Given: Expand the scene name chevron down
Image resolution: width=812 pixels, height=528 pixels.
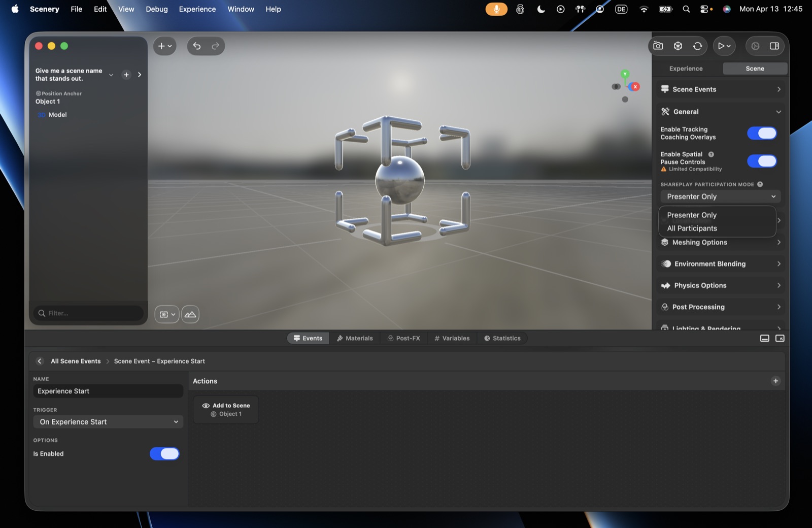Looking at the screenshot, I should coord(111,75).
